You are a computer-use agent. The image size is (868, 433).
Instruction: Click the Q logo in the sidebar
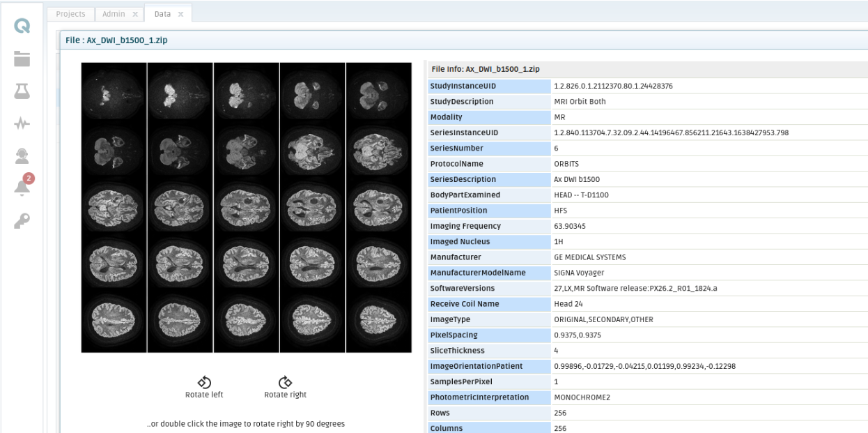click(x=22, y=26)
